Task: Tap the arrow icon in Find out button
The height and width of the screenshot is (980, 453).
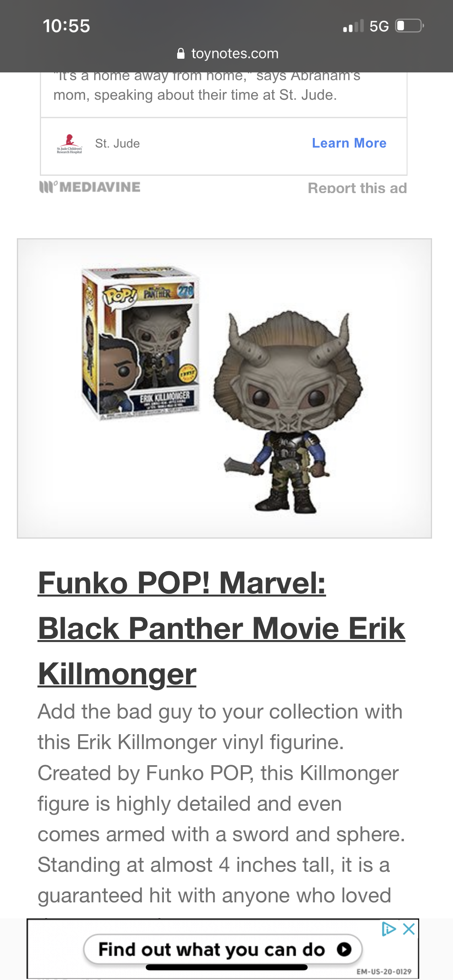Action: pos(344,949)
